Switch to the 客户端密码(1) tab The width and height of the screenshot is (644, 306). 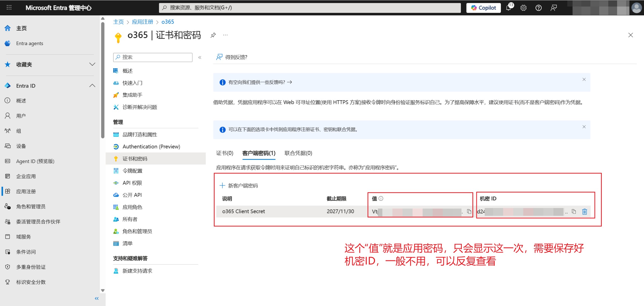[259, 153]
